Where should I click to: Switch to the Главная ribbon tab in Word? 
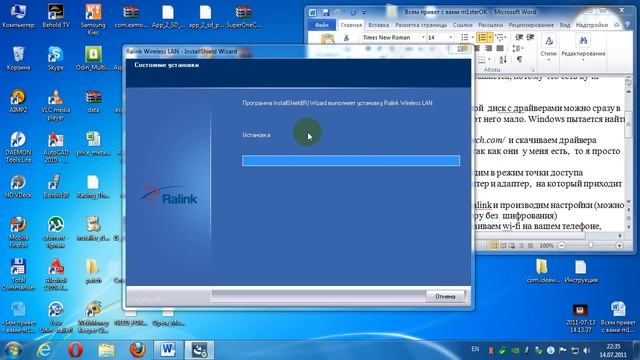[x=351, y=25]
